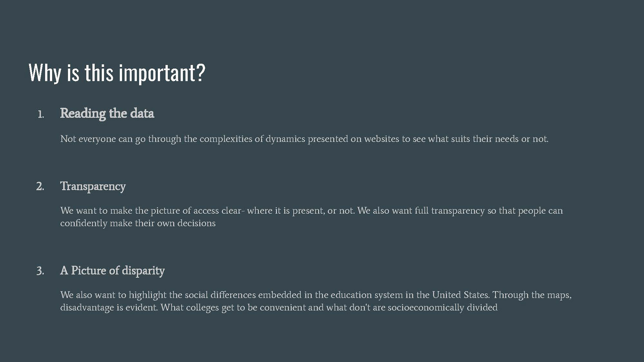Click the line starting 'We also want to highlight'
644x362 pixels.
[316, 295]
